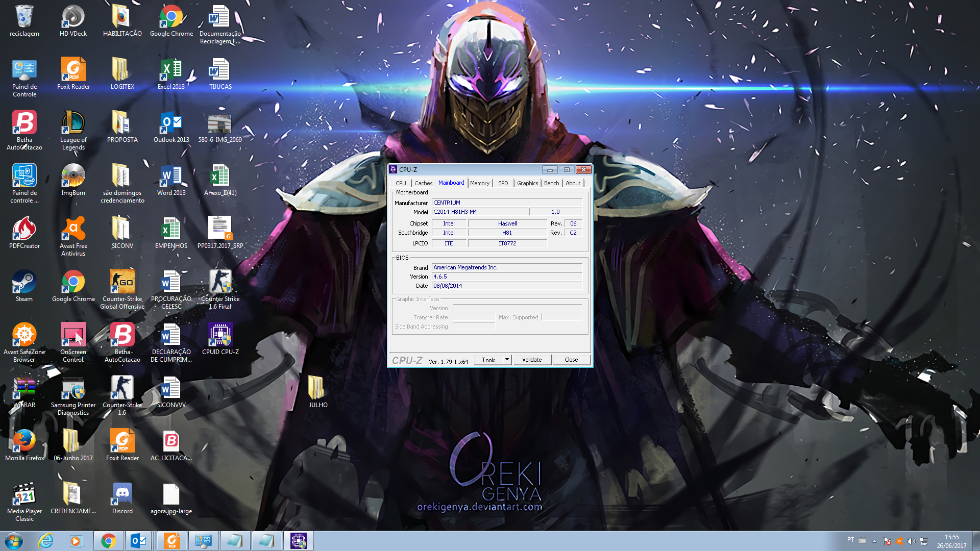980x551 pixels.
Task: Open OnScreen Control shortcut
Action: point(73,342)
